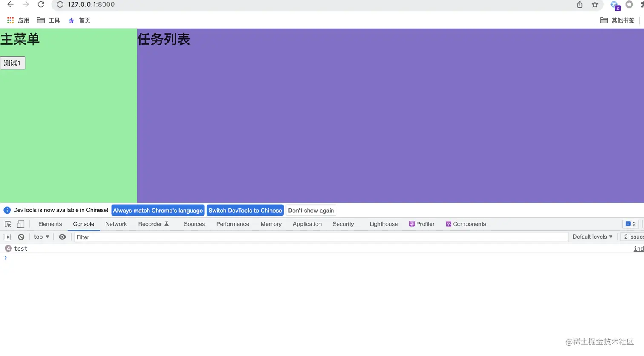Open the 应用 apps shortcut
The height and width of the screenshot is (356, 644).
18,20
